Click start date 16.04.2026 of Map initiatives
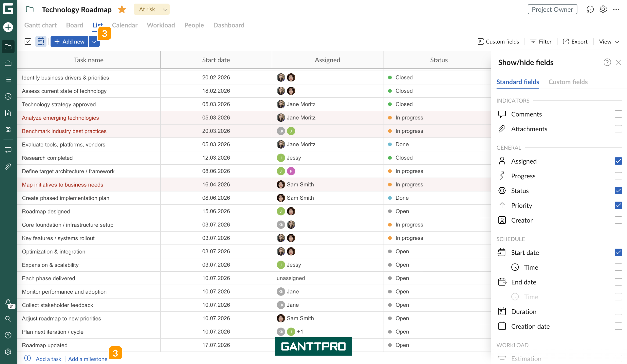 click(216, 185)
